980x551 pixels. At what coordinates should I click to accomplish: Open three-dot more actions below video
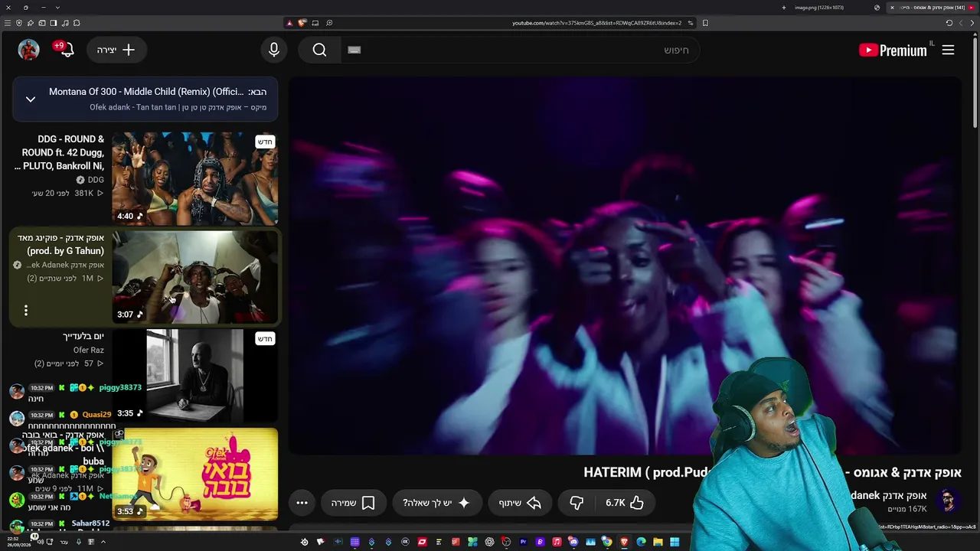pos(302,503)
